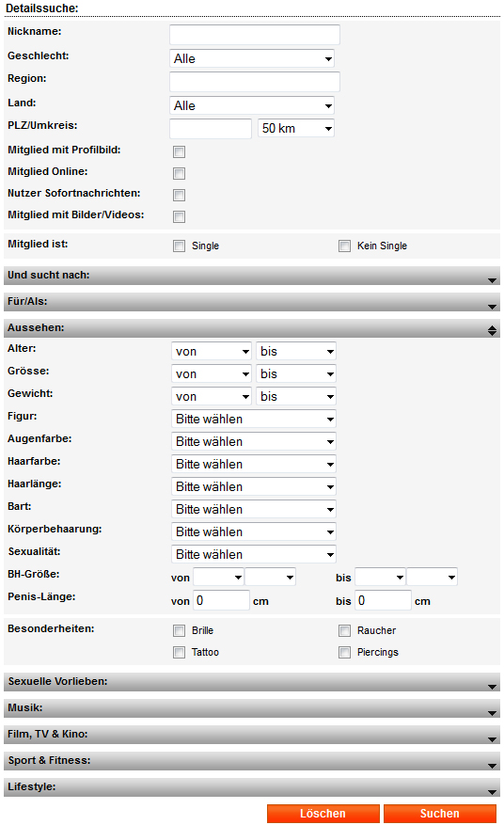Expand the 'Film, TV & Kino' section
This screenshot has width=504, height=825.
point(492,739)
